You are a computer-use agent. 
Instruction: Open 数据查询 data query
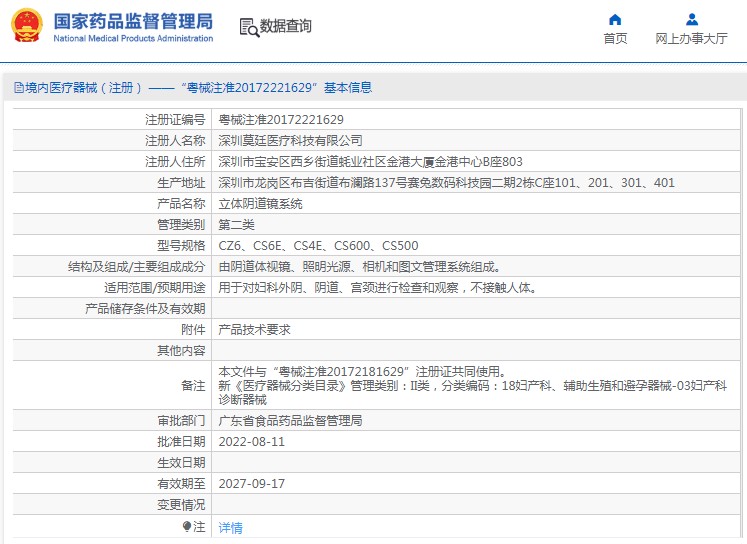click(285, 26)
